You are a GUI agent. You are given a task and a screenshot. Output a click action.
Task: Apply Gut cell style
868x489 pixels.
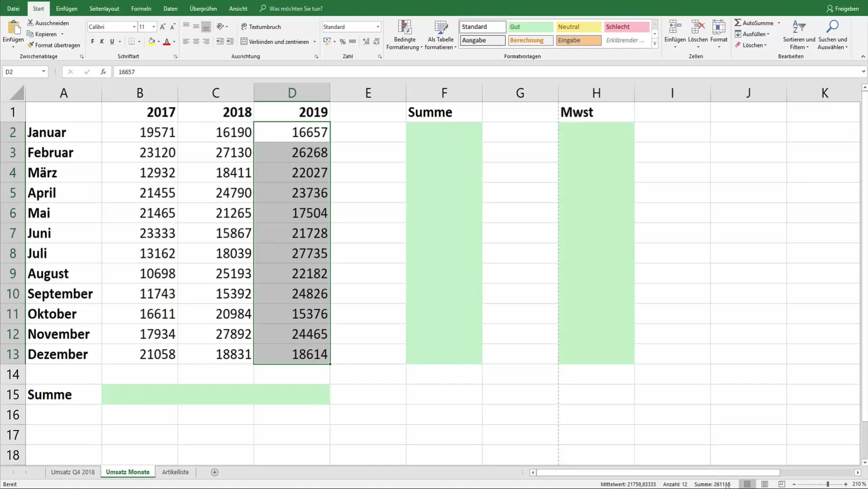coord(530,27)
